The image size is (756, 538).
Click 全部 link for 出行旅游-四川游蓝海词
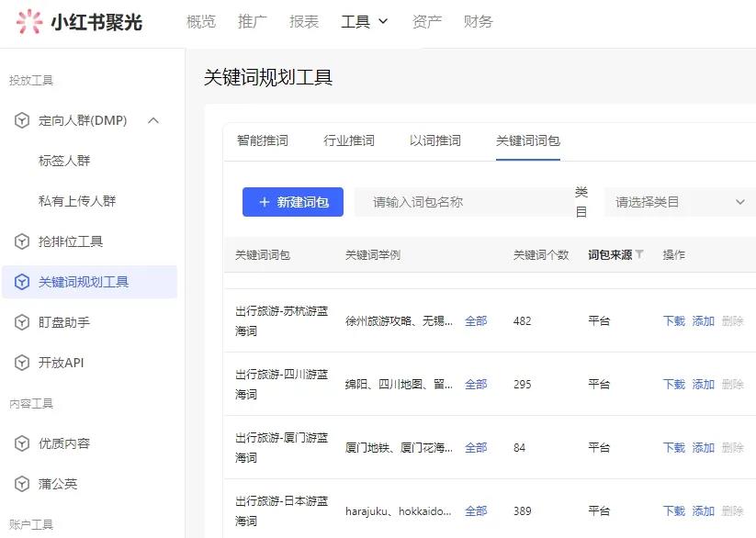[476, 384]
